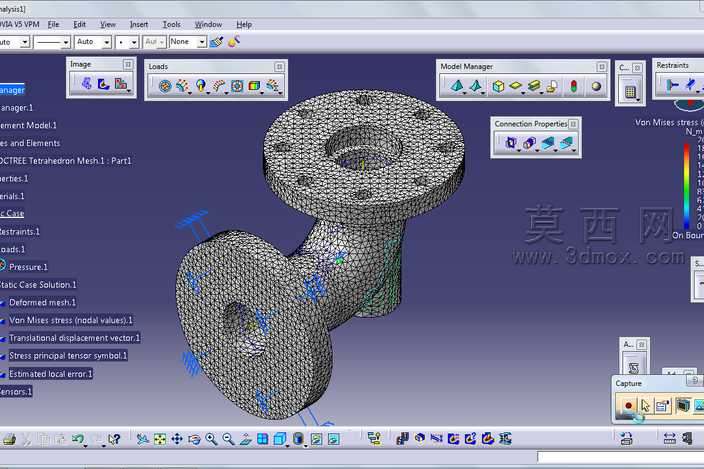The width and height of the screenshot is (704, 469).
Task: Click the Fit All In icon
Action: click(x=160, y=439)
